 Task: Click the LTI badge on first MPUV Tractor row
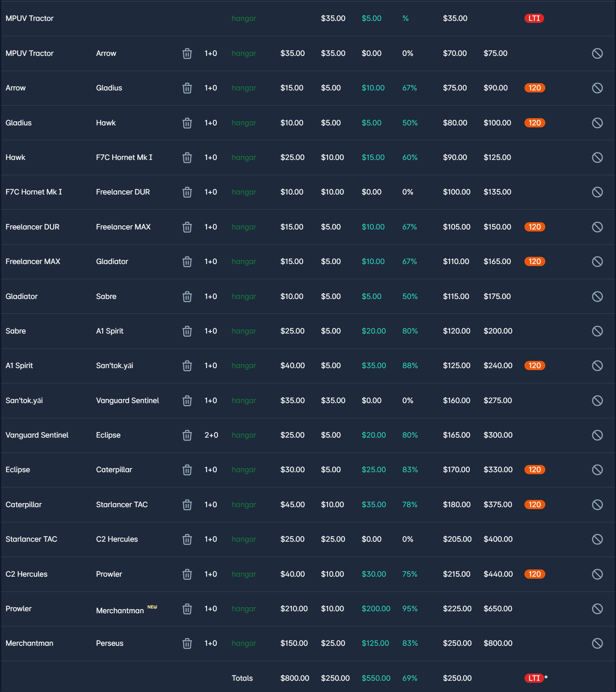[x=534, y=18]
